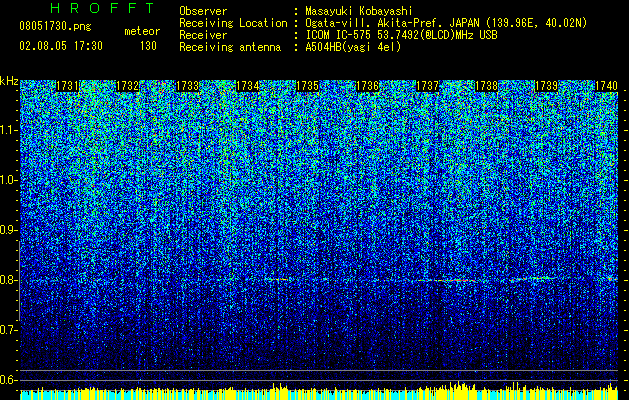Screen dimensions: 629x400
Task: Click the meteor count 130
Action: (148, 46)
